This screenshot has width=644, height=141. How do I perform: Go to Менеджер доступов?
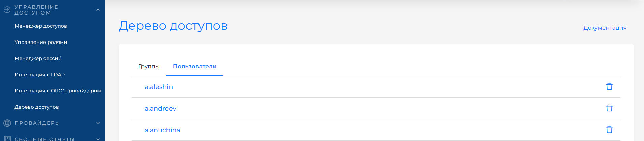coord(41,26)
